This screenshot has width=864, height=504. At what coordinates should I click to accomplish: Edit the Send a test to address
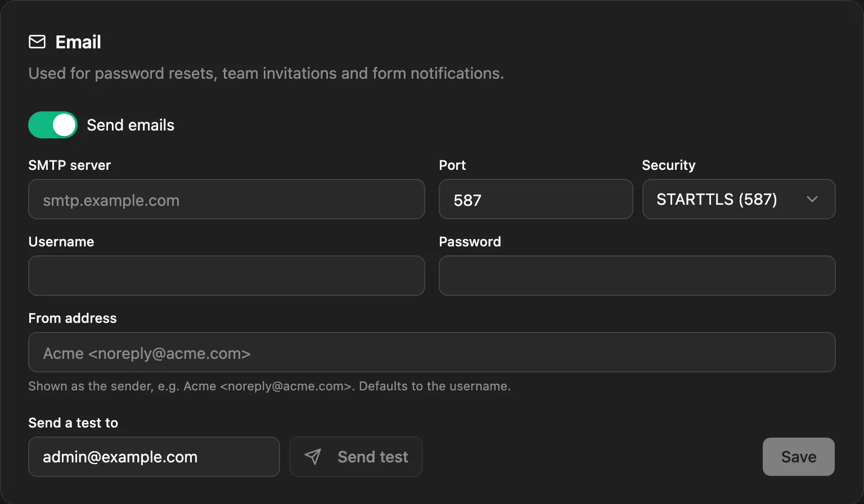tap(154, 457)
